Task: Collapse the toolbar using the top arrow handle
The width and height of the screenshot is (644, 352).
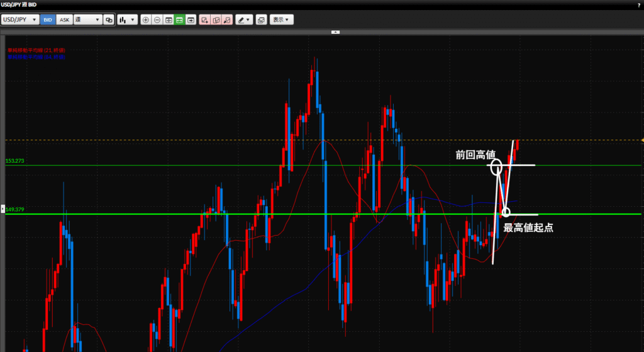Action: (x=335, y=31)
